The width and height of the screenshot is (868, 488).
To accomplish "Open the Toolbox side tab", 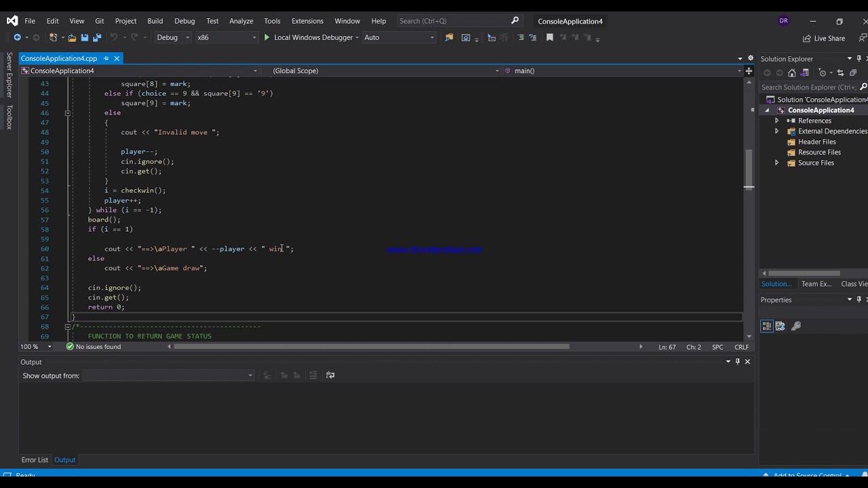I will [x=9, y=117].
